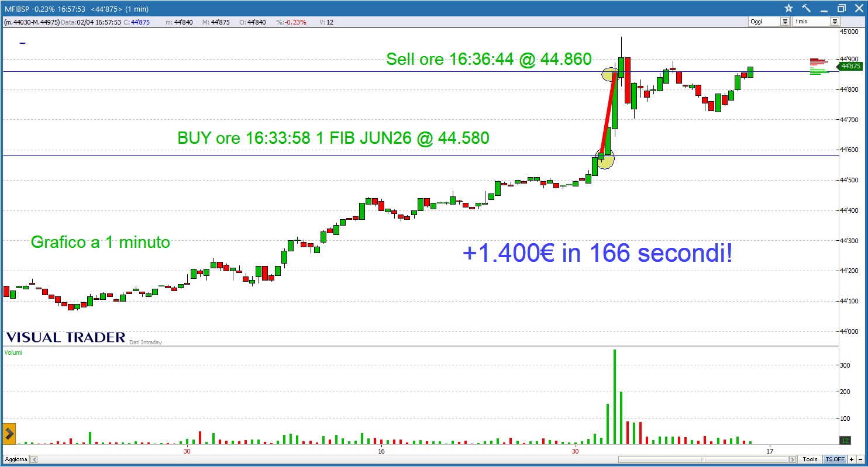Zoom in with the plus button

pyautogui.click(x=852, y=459)
